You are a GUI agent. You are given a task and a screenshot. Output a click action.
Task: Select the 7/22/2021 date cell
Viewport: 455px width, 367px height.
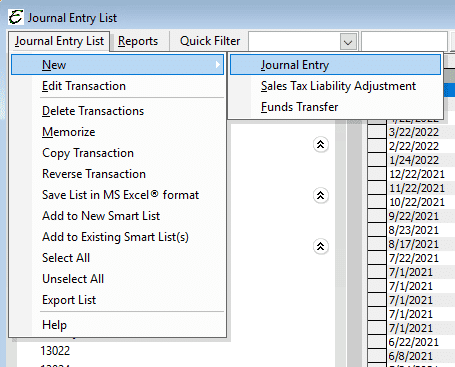tap(421, 258)
